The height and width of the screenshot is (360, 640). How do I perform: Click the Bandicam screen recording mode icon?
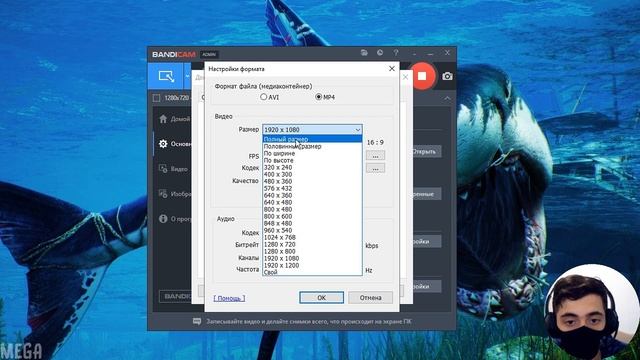[x=167, y=76]
